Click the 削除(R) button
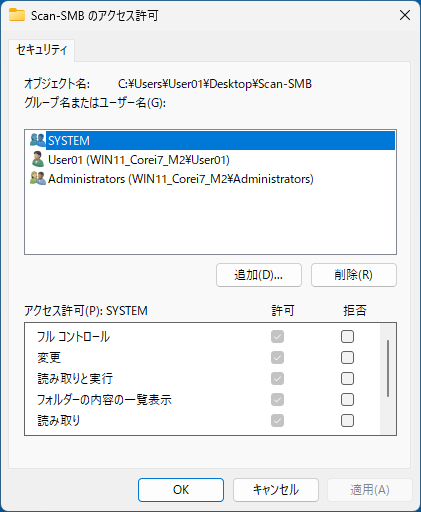Image resolution: width=421 pixels, height=512 pixels. coord(354,275)
